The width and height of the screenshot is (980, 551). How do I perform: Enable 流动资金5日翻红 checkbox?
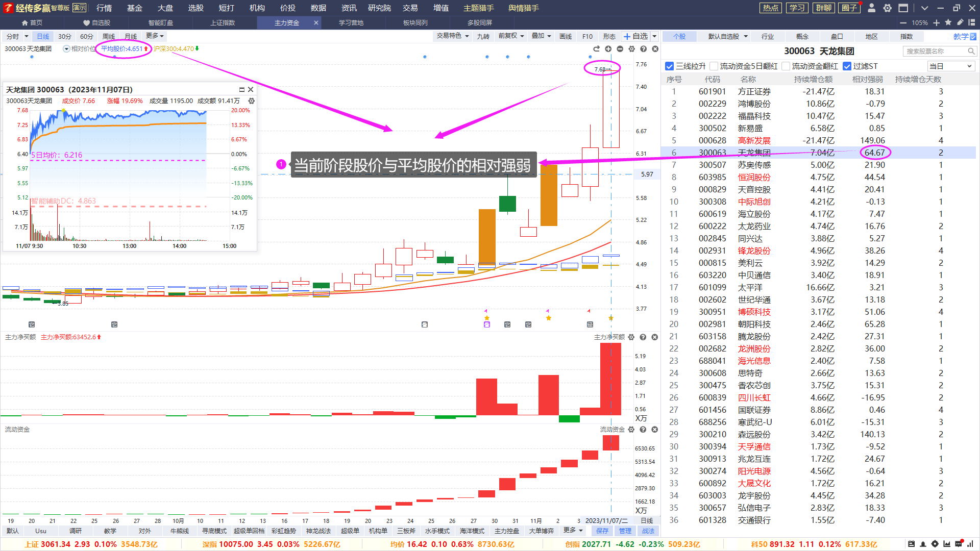[714, 66]
